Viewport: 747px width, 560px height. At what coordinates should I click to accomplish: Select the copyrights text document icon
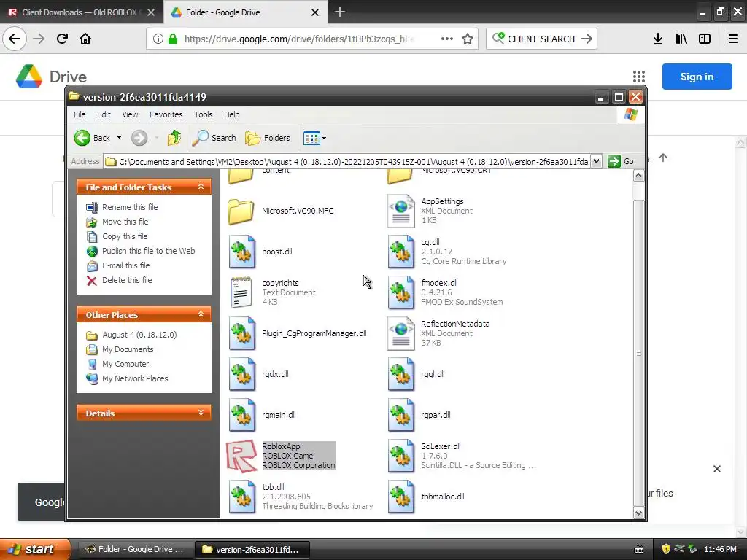[x=241, y=292]
